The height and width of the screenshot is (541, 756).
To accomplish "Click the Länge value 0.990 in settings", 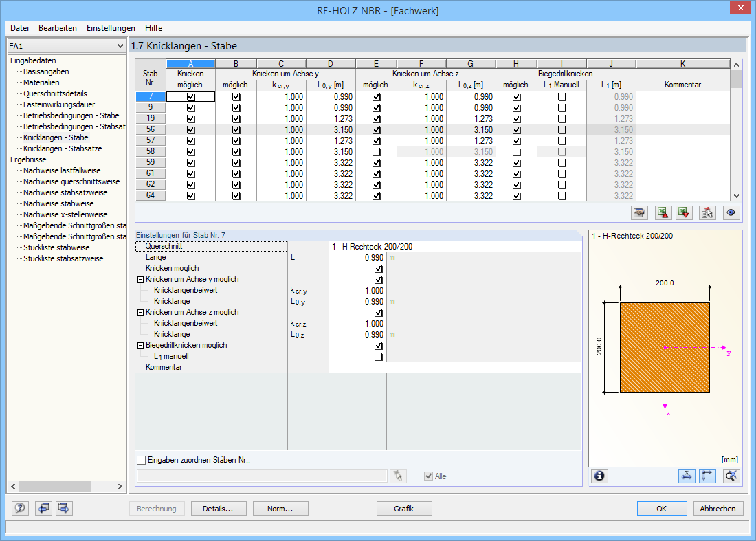I will [x=357, y=258].
